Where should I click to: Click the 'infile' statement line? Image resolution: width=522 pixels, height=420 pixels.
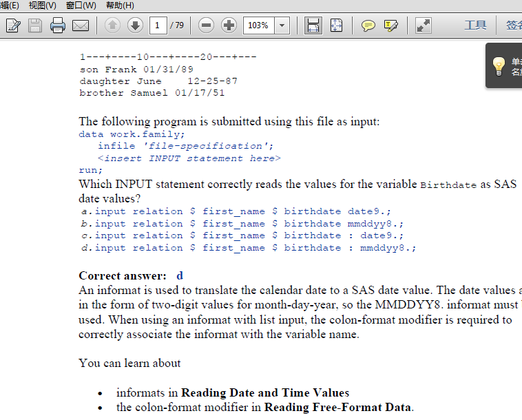click(185, 146)
